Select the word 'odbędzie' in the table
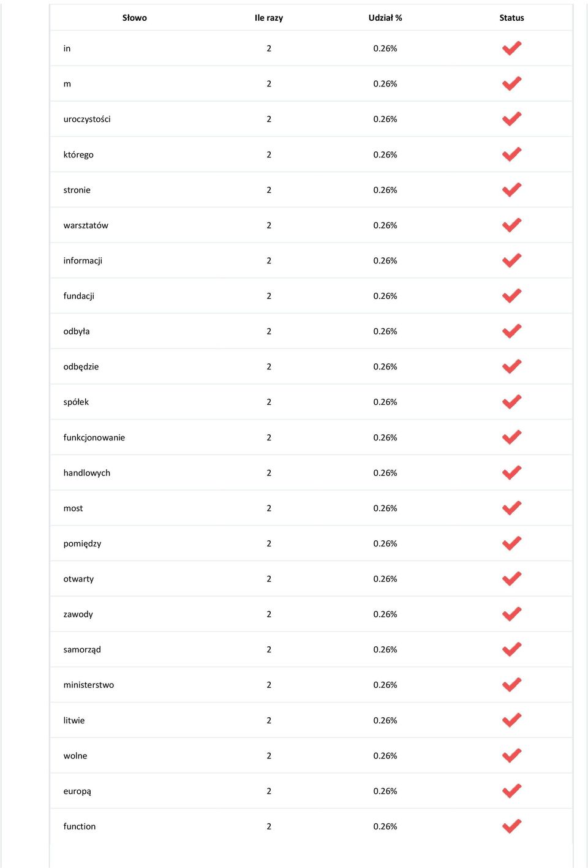588x868 pixels. tap(81, 366)
